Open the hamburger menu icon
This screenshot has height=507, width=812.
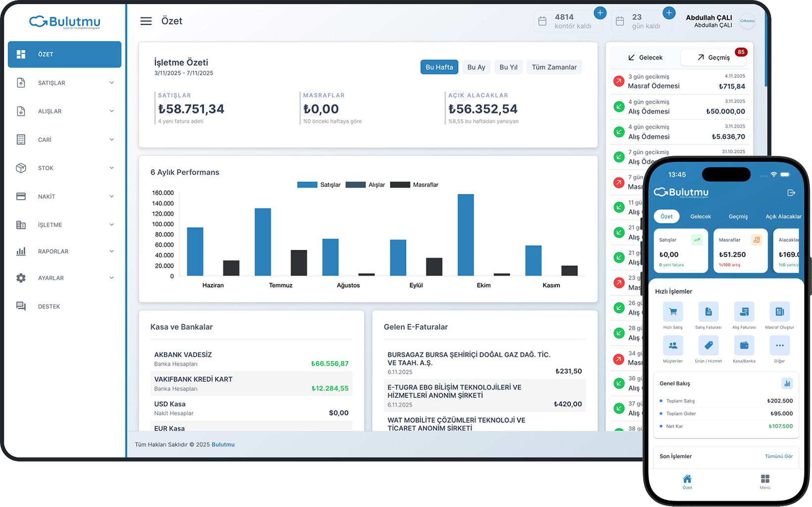(x=146, y=21)
